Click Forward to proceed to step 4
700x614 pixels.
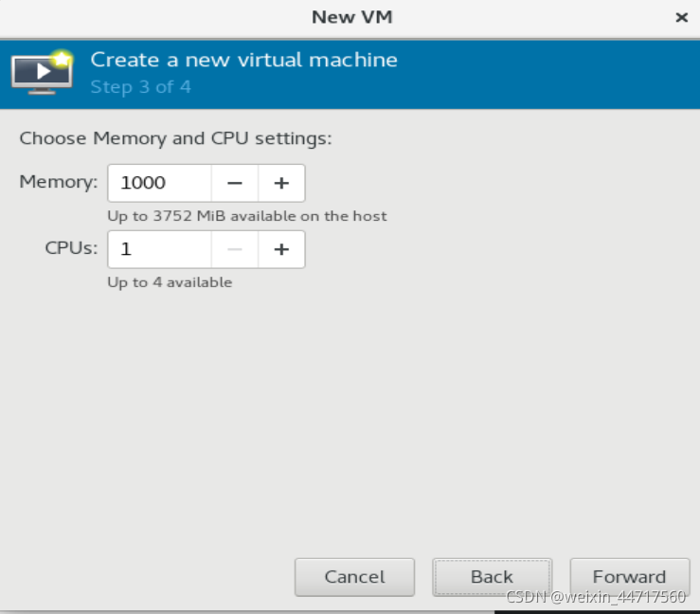coord(630,577)
